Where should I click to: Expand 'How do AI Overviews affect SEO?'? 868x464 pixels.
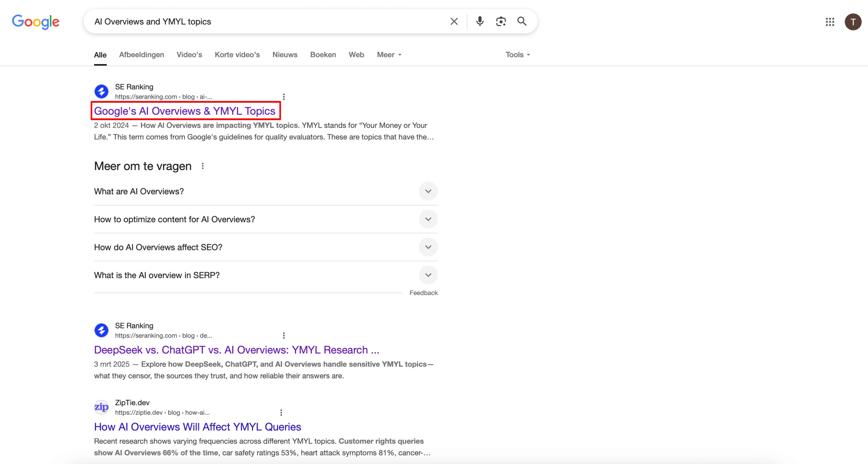tap(266, 247)
